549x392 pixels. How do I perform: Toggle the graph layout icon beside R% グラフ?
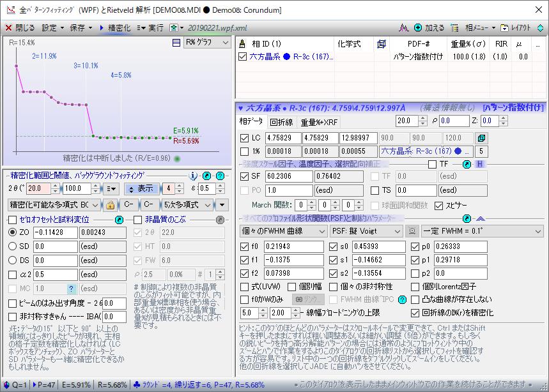[176, 43]
